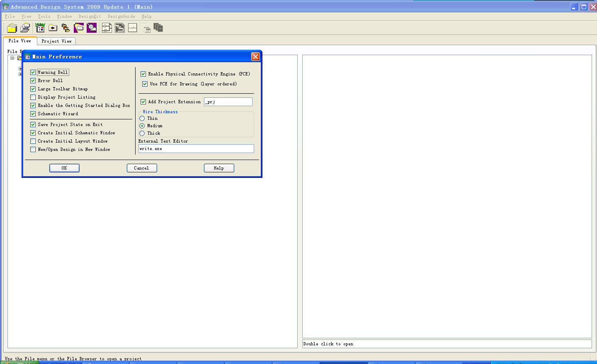
Task: Maximize the Advanced Design System window
Action: 584,7
